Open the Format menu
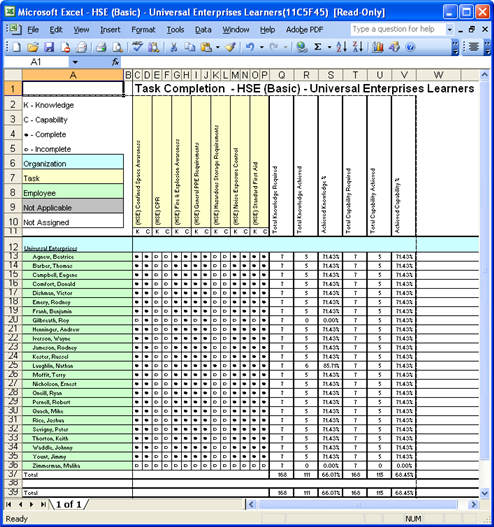The height and width of the screenshot is (527, 494). (143, 30)
